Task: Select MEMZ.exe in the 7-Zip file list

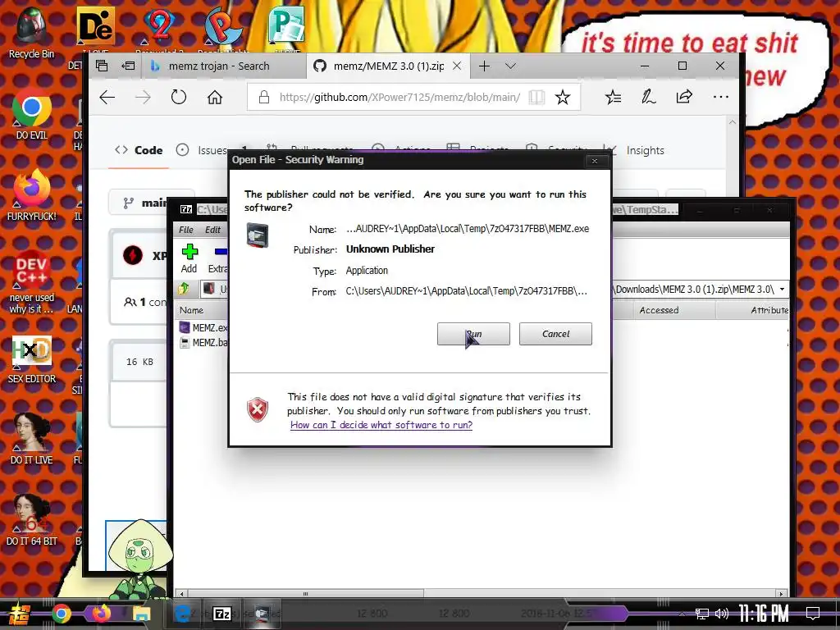Action: tap(203, 327)
